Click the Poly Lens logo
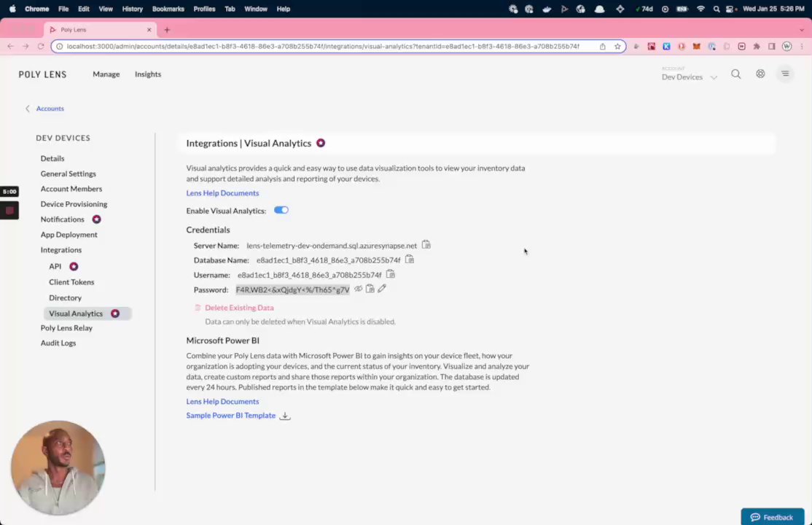The image size is (812, 525). coord(42,74)
